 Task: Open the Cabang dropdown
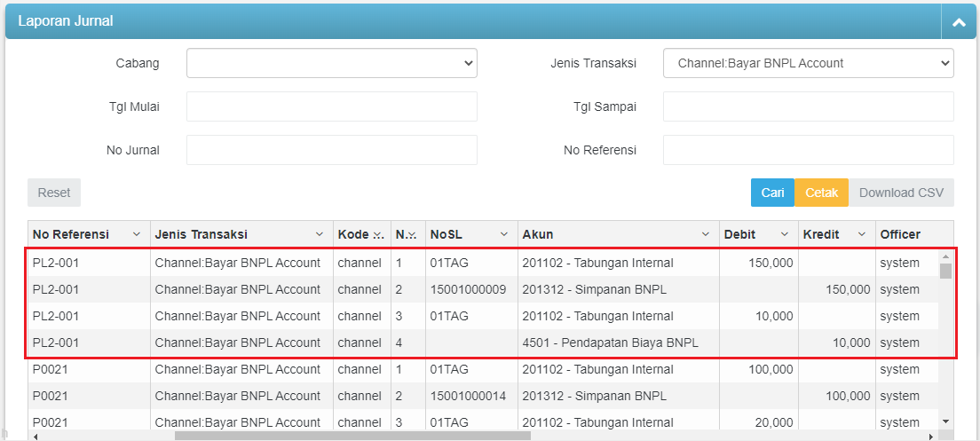coord(331,63)
